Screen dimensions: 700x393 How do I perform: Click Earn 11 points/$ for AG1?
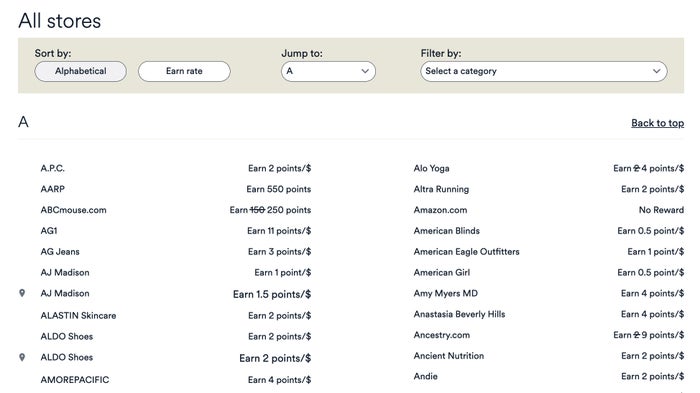tap(279, 231)
